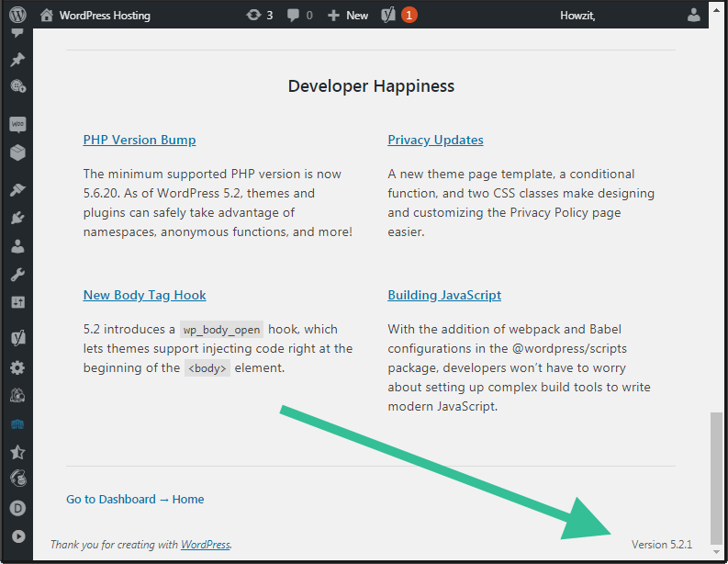Open the updates indicator showing 3

pyautogui.click(x=260, y=15)
